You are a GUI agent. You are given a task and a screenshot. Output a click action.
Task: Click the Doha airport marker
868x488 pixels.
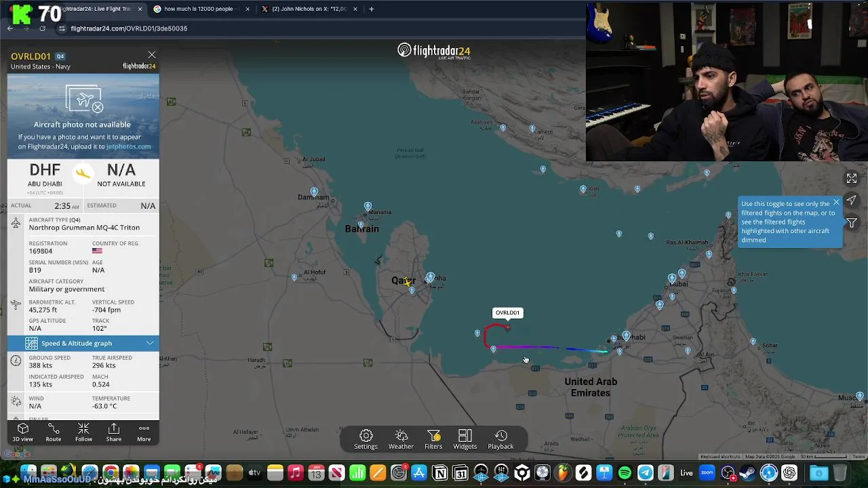430,278
